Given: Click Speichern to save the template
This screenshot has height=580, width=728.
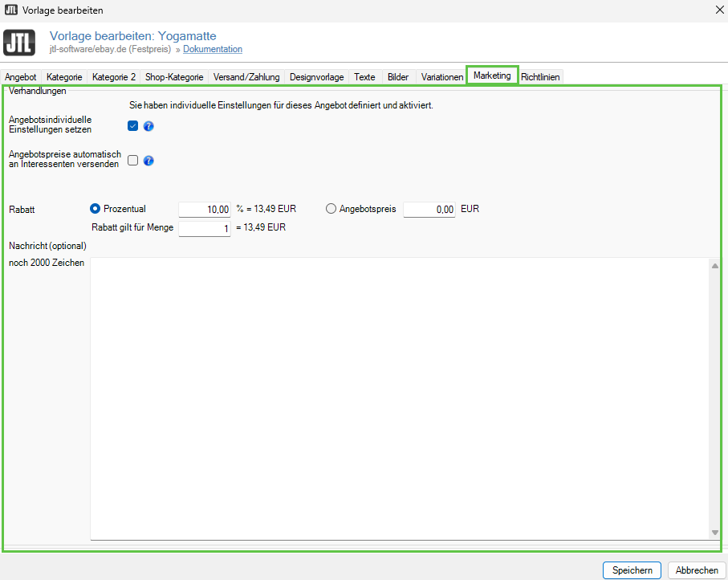Looking at the screenshot, I should pos(632,570).
